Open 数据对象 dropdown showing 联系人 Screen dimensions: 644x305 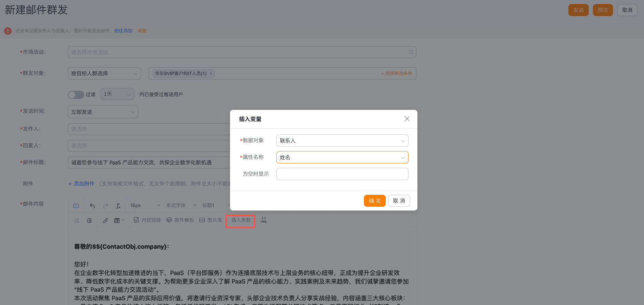pyautogui.click(x=342, y=141)
